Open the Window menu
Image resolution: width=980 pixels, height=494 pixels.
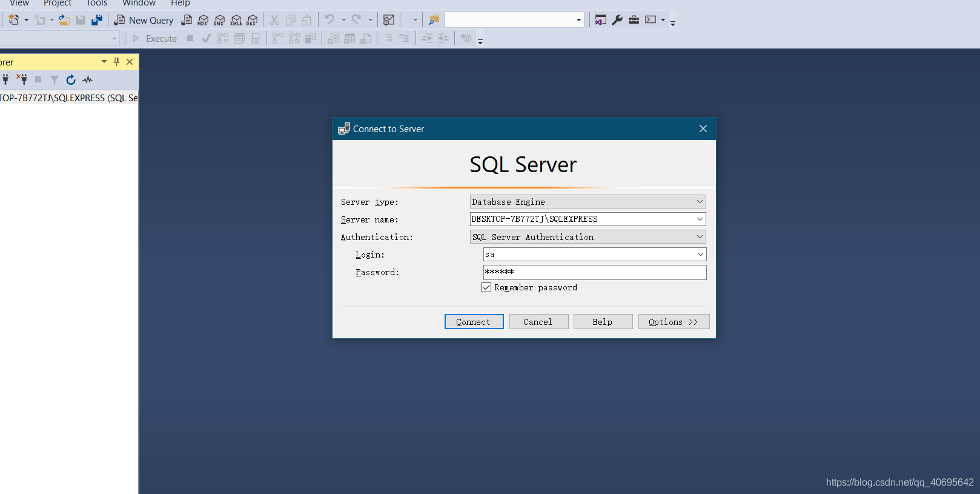point(139,3)
